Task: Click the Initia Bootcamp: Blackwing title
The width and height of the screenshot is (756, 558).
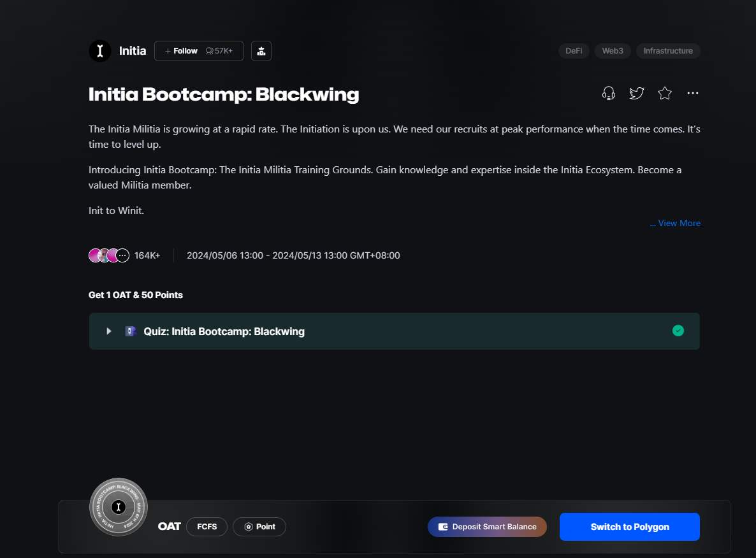Action: click(224, 94)
